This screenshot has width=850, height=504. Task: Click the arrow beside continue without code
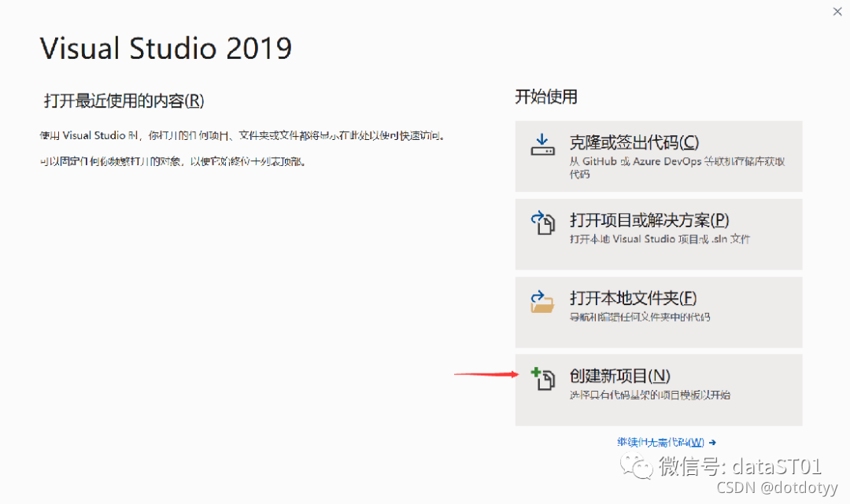point(712,443)
